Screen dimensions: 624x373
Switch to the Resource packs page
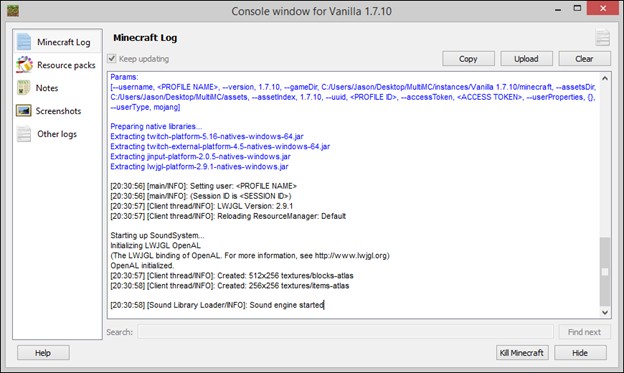coord(66,65)
